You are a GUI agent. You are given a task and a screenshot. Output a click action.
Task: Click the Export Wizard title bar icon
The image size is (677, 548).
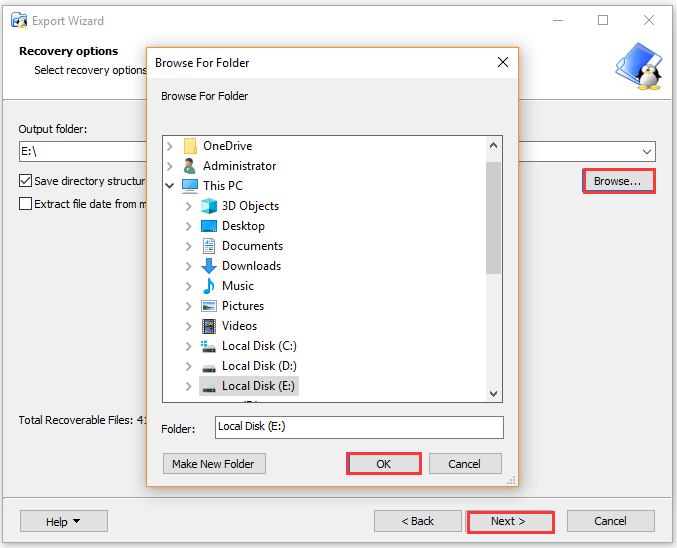[x=19, y=21]
